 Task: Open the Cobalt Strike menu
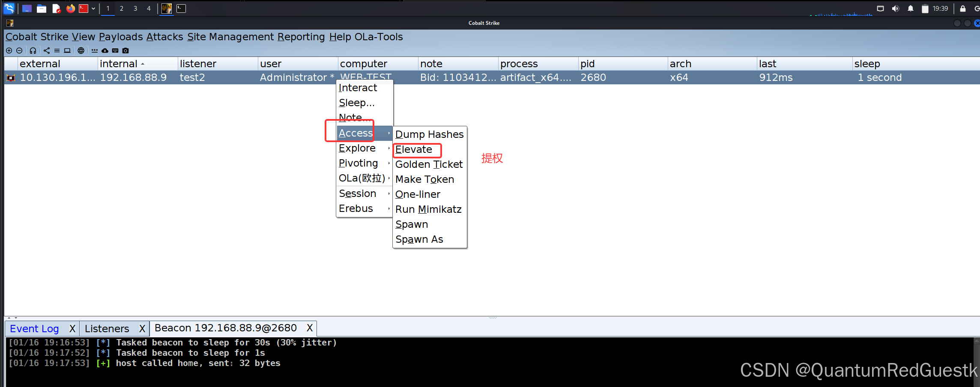coord(37,37)
